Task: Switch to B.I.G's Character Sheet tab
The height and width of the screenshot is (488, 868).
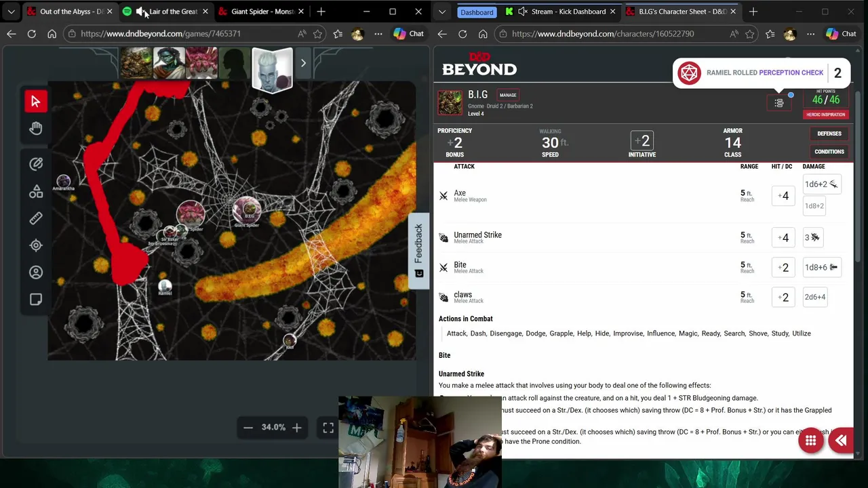Action: point(681,12)
